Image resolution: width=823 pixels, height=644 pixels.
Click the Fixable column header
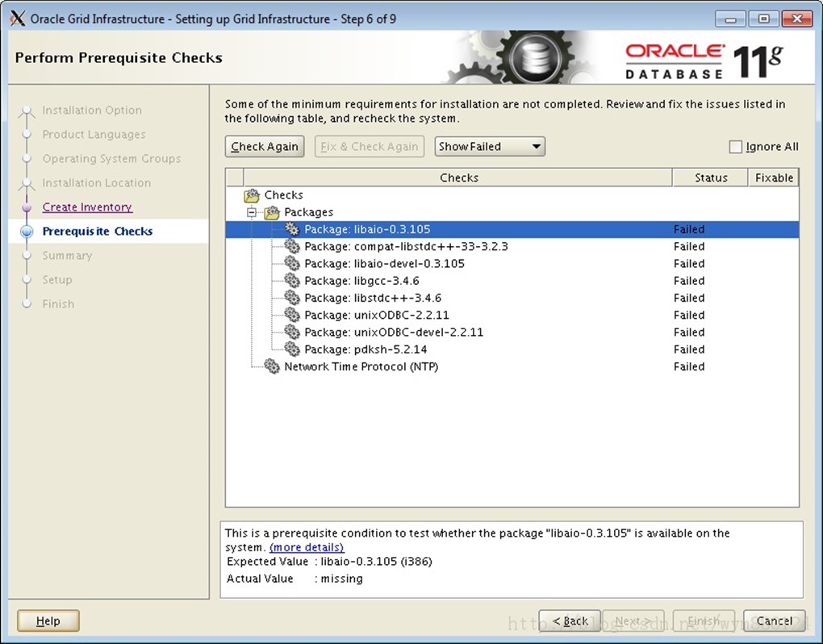774,178
